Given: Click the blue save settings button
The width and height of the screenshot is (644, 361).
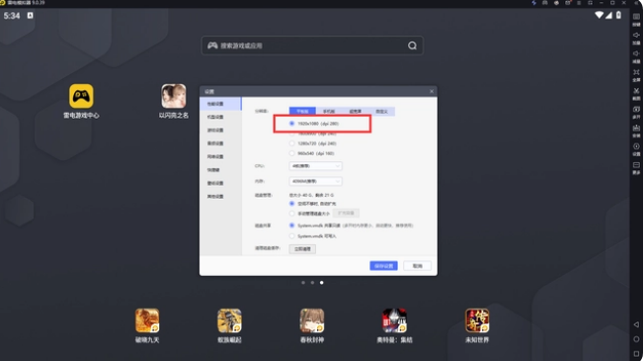Looking at the screenshot, I should pos(383,266).
